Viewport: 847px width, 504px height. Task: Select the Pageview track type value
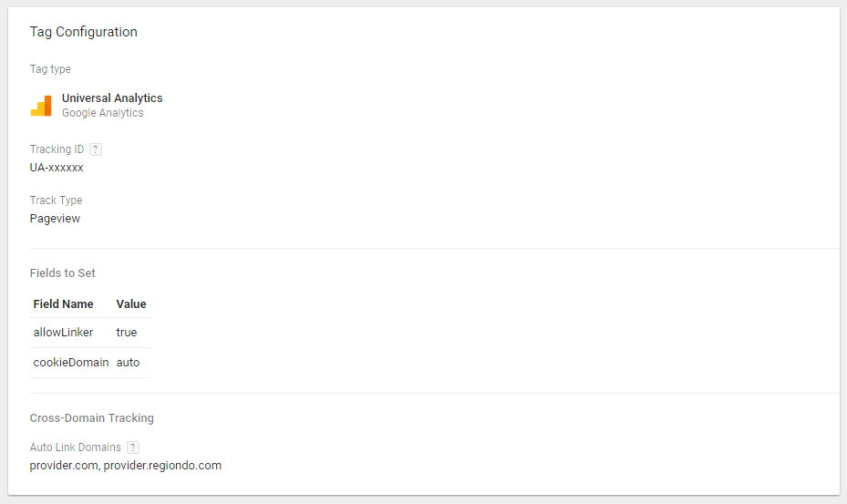55,219
